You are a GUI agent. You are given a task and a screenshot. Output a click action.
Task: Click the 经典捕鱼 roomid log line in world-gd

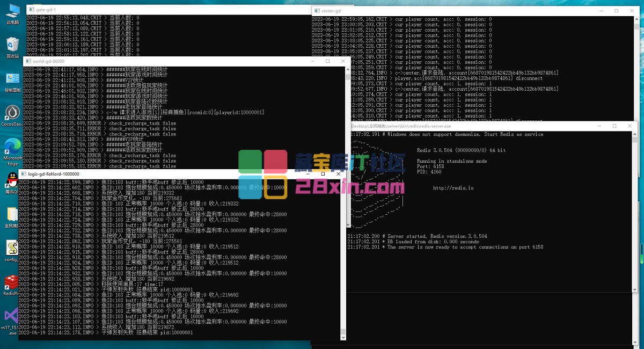143,112
